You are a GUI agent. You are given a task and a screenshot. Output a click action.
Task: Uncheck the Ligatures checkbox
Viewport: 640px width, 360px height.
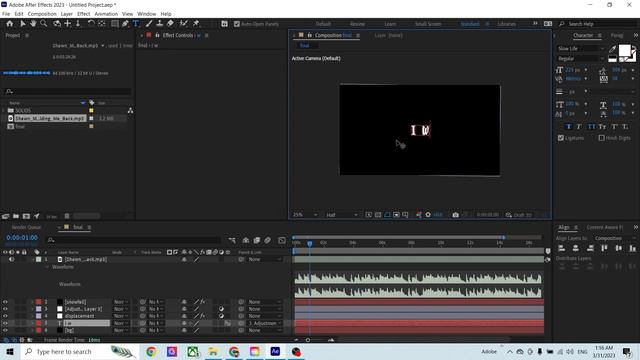click(x=561, y=138)
